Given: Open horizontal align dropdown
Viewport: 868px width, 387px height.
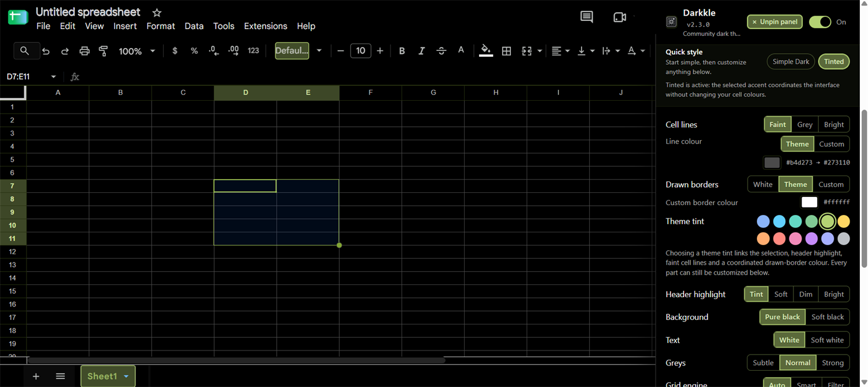Looking at the screenshot, I should tap(560, 51).
